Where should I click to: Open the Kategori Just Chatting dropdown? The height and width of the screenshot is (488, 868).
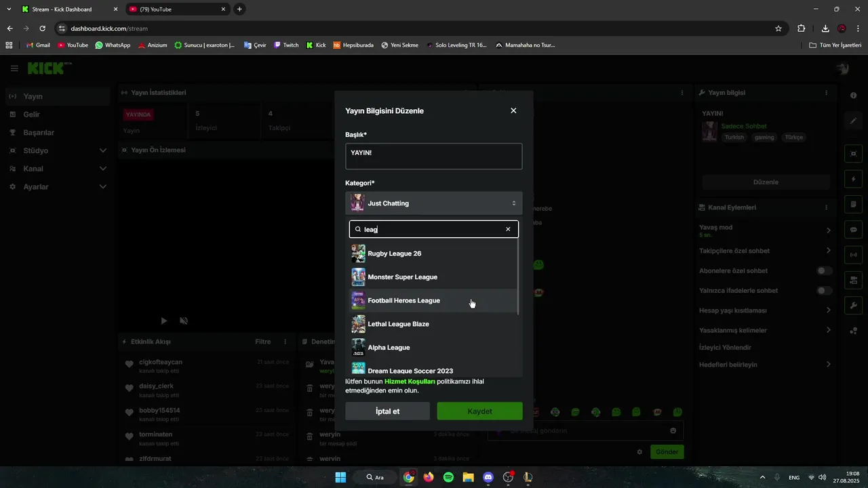434,203
